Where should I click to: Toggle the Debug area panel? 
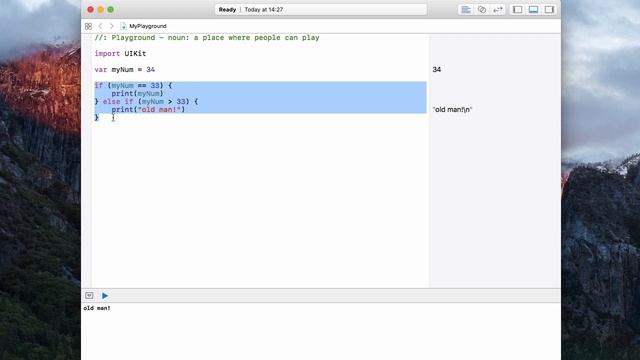[x=533, y=9]
